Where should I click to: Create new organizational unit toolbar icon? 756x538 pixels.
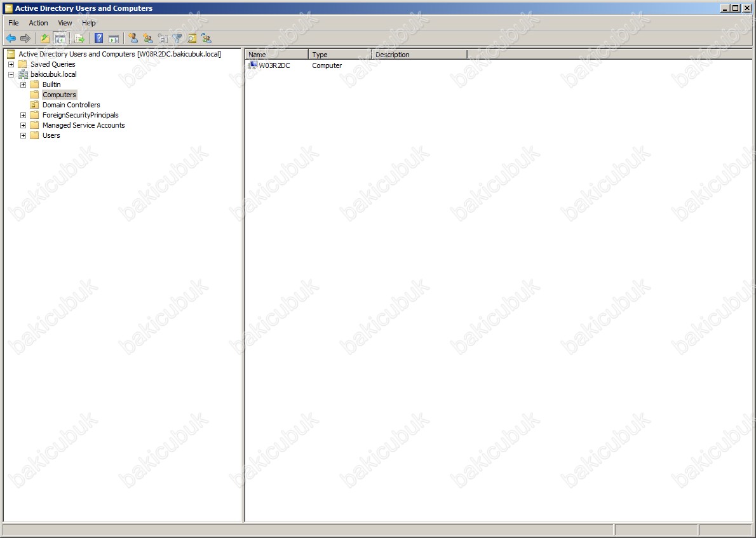point(163,39)
